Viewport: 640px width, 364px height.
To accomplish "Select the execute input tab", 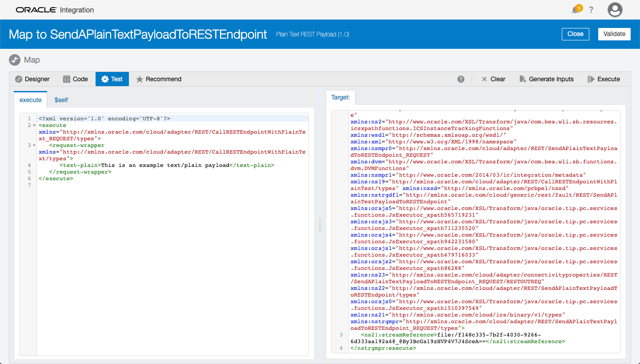I will (x=30, y=100).
